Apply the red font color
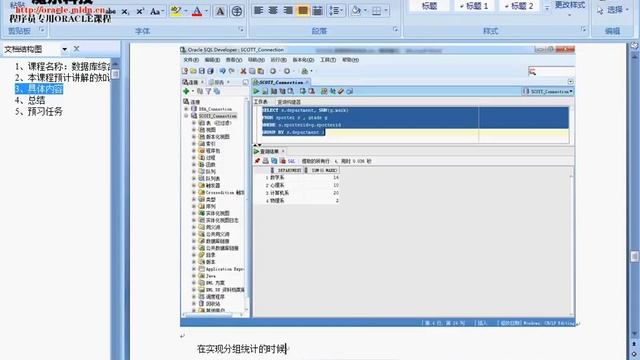640x360 pixels. (x=197, y=11)
